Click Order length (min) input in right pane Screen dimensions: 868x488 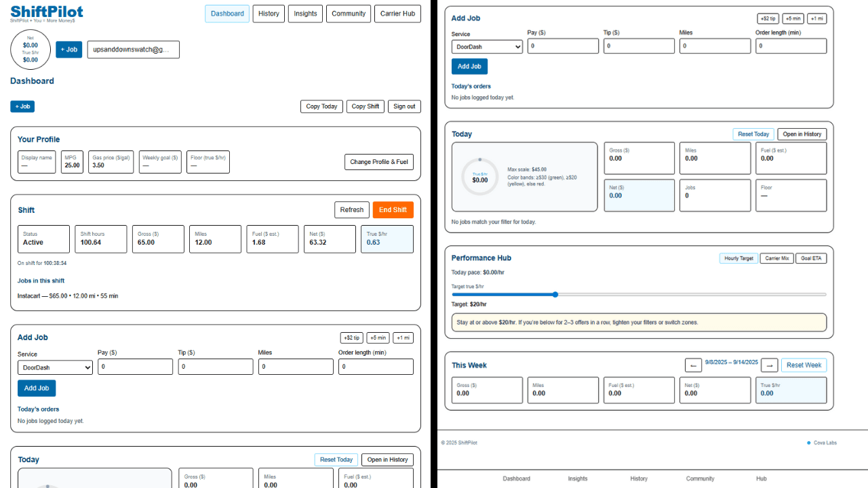791,46
